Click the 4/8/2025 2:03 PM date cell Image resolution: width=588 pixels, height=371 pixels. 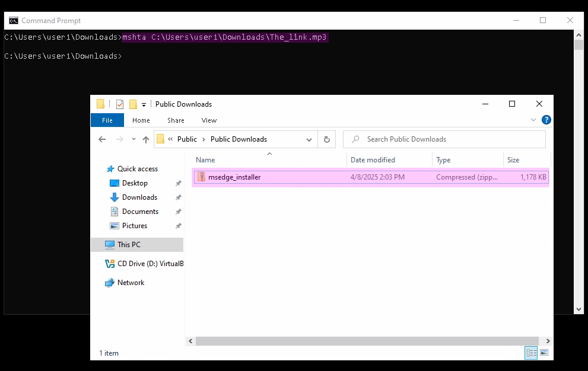pos(377,177)
